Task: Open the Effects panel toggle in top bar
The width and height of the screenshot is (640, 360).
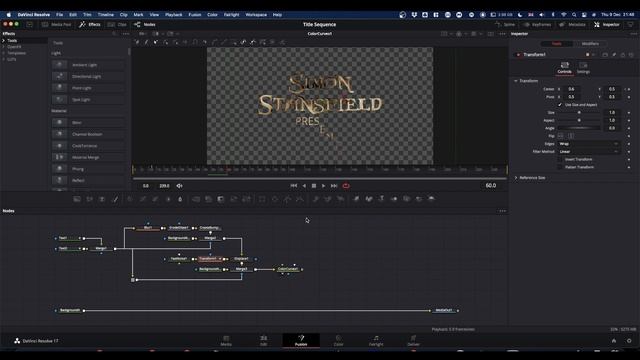Action: [x=90, y=24]
